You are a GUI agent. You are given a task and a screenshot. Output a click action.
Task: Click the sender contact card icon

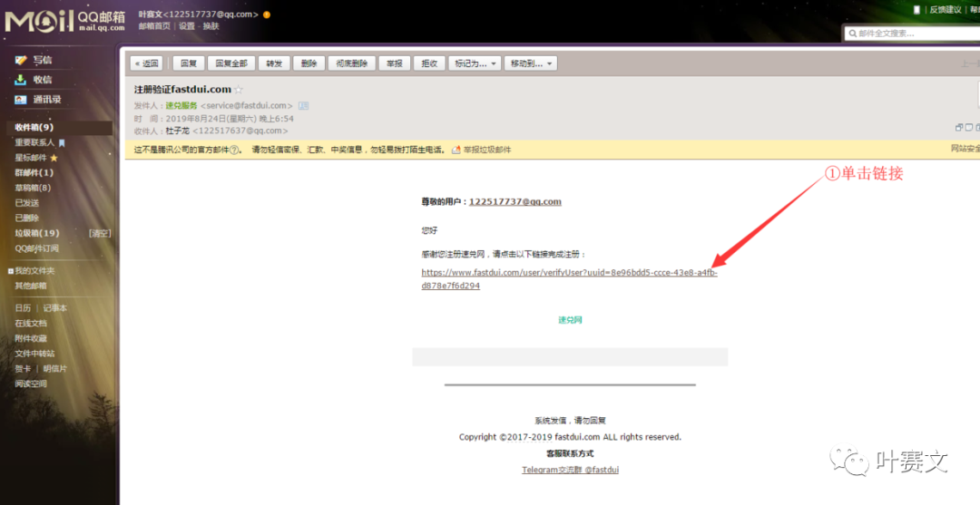[x=304, y=106]
